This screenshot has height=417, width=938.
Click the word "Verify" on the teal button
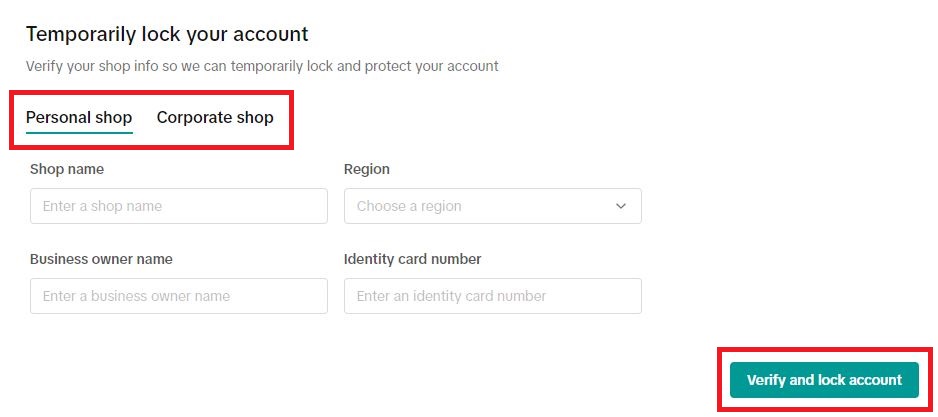coord(766,380)
